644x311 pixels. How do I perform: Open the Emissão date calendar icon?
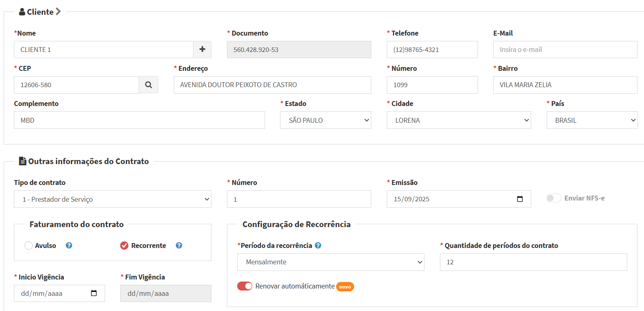(x=520, y=199)
